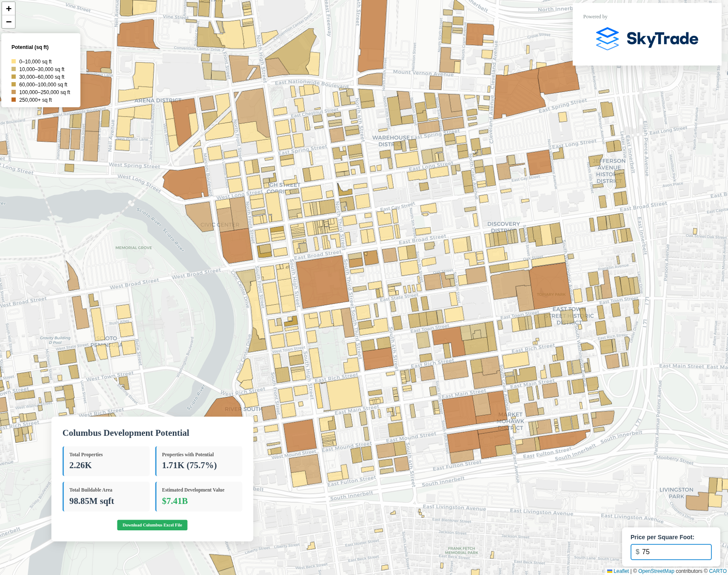The height and width of the screenshot is (575, 728).
Task: Open the Leaflet attribution link
Action: click(x=621, y=571)
